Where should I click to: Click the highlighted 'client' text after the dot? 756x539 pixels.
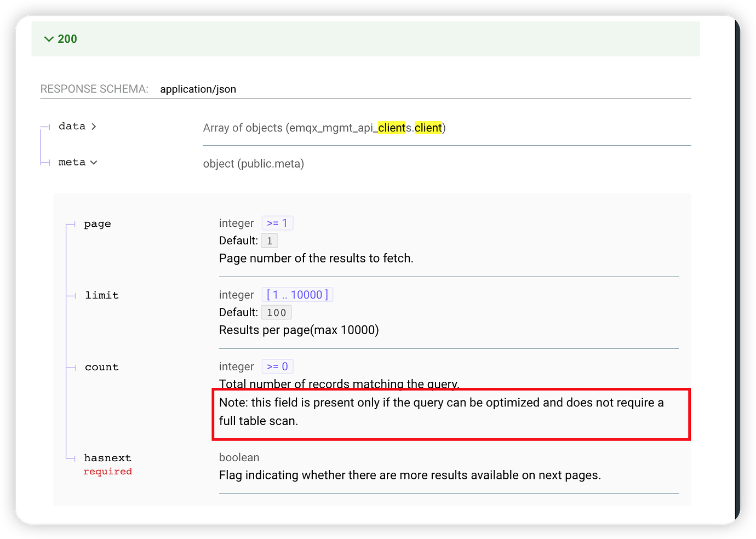(x=428, y=128)
